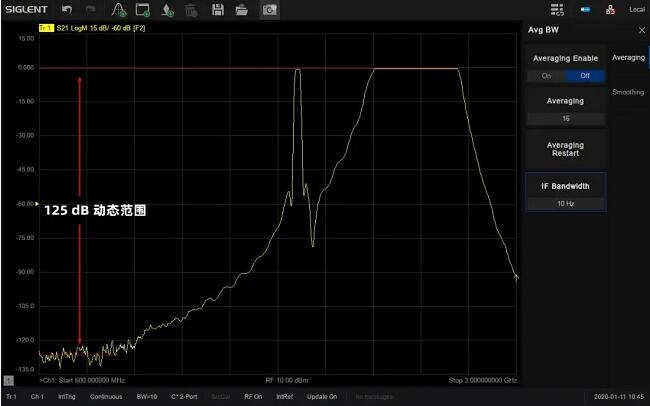Edit the Averaging count field showing 16
The image size is (650, 406).
coord(565,118)
